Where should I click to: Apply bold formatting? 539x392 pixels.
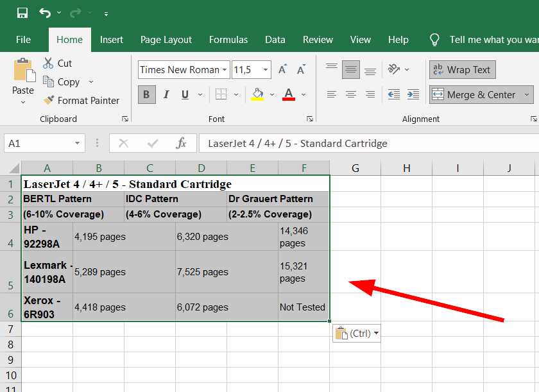tap(146, 94)
